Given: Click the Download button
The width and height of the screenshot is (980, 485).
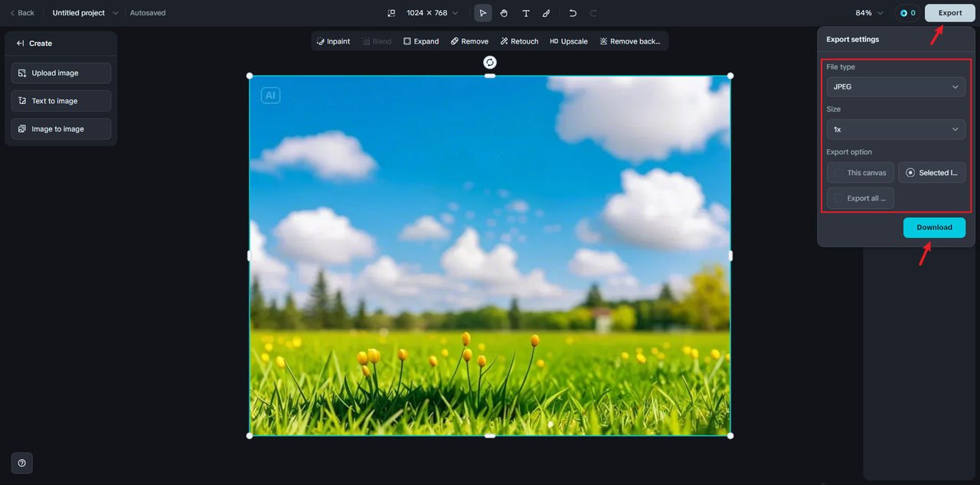Looking at the screenshot, I should 934,227.
